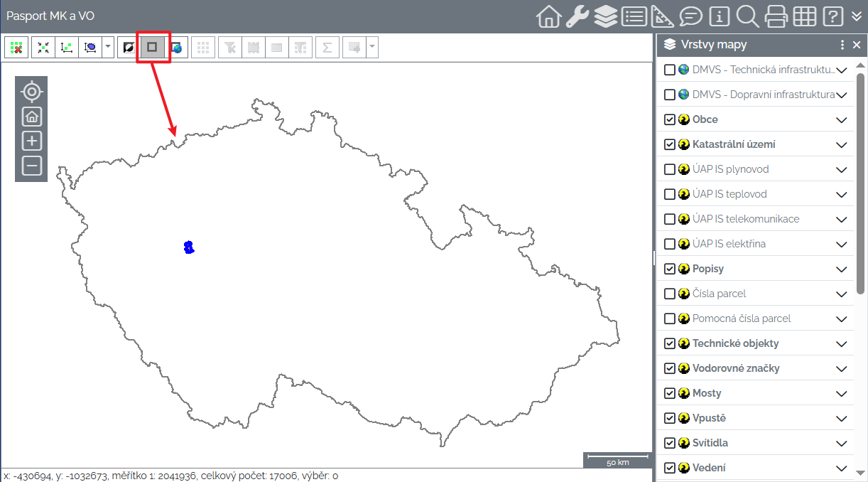The height and width of the screenshot is (482, 868).
Task: Open the map layers stack icon
Action: point(605,16)
